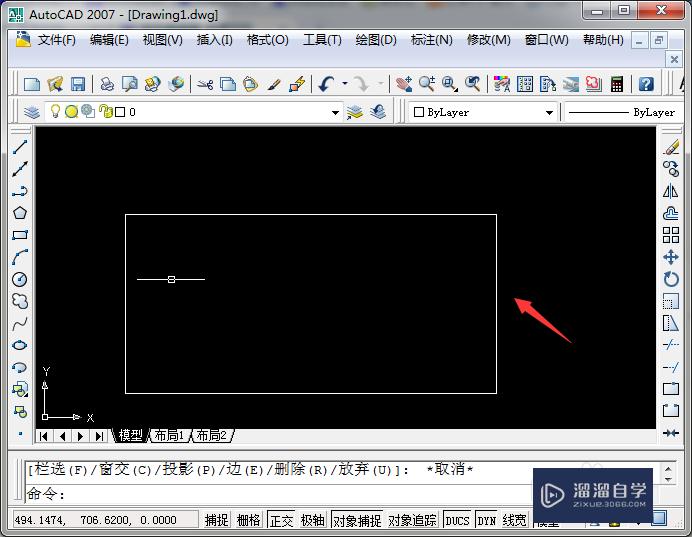Select the 模型 tab
The image size is (692, 537).
tap(130, 436)
